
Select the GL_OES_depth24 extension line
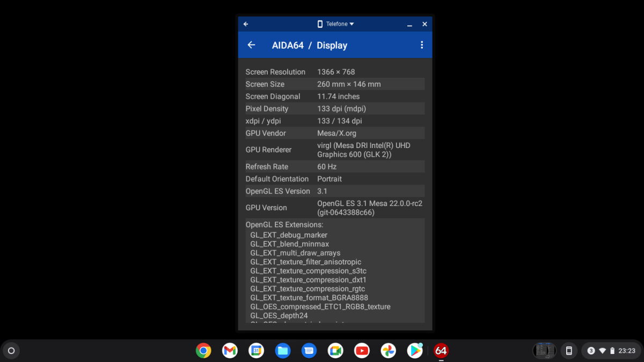tap(279, 316)
